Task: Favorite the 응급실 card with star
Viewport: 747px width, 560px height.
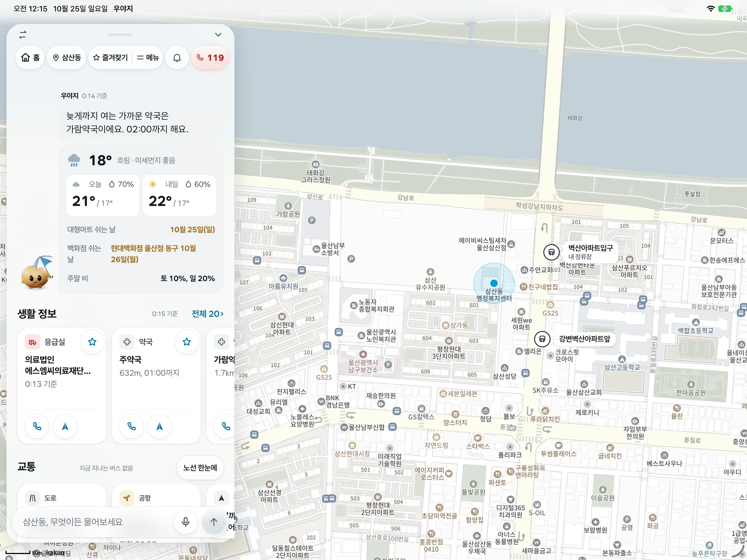Action: 92,342
